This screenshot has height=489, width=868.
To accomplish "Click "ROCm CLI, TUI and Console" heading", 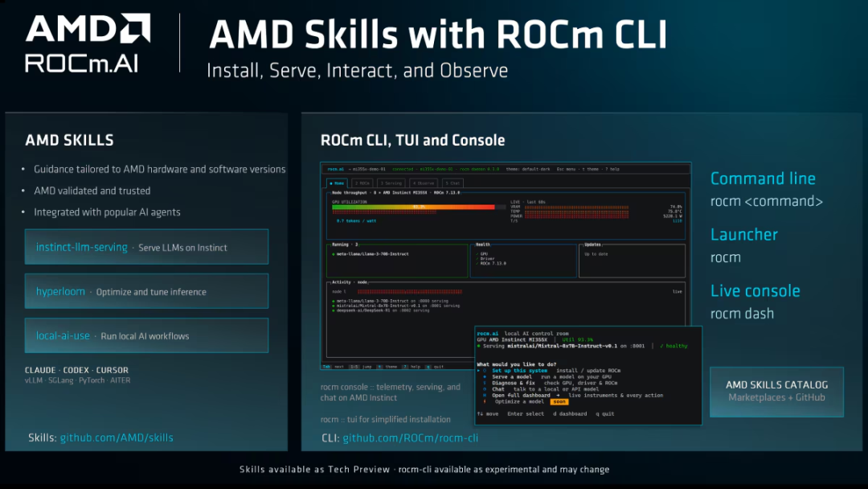I will tap(412, 140).
